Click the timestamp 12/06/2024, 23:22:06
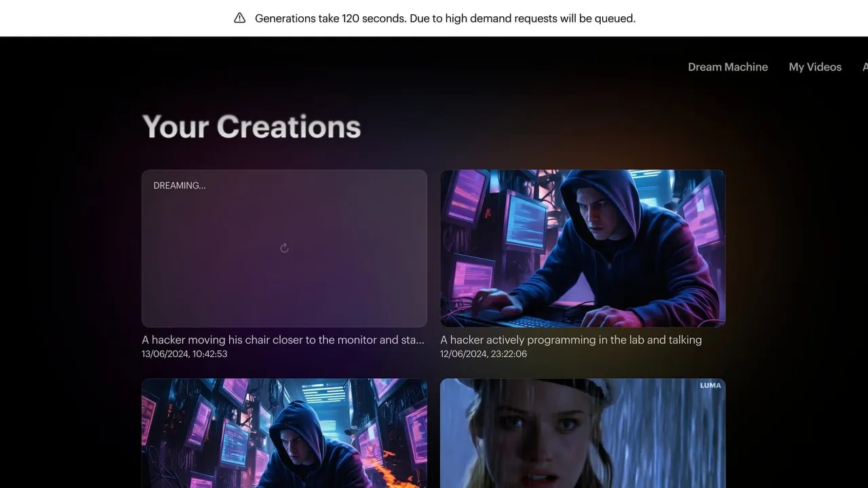Image resolution: width=868 pixels, height=488 pixels. click(x=484, y=354)
